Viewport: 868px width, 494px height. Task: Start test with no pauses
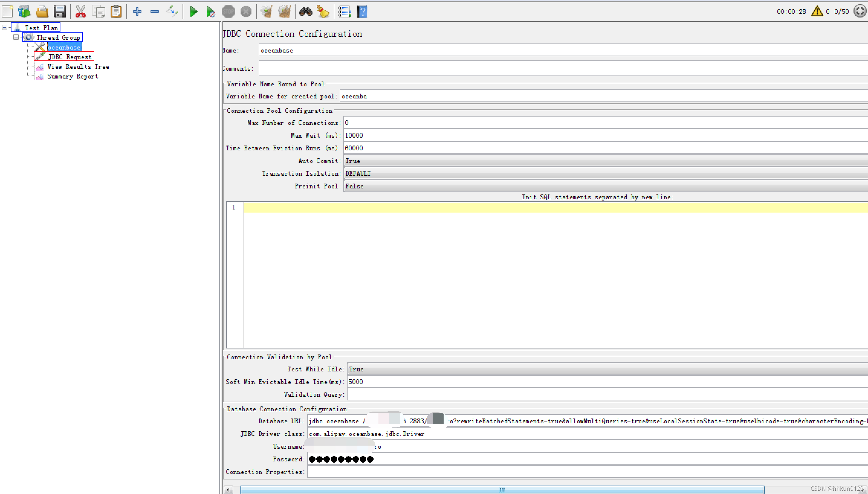[210, 11]
